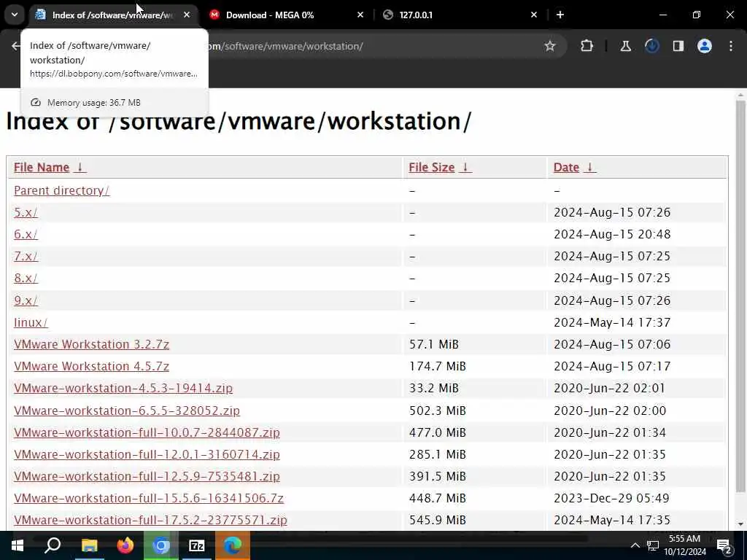Click the 502.3 MiB size cell
This screenshot has width=747, height=560.
click(438, 411)
